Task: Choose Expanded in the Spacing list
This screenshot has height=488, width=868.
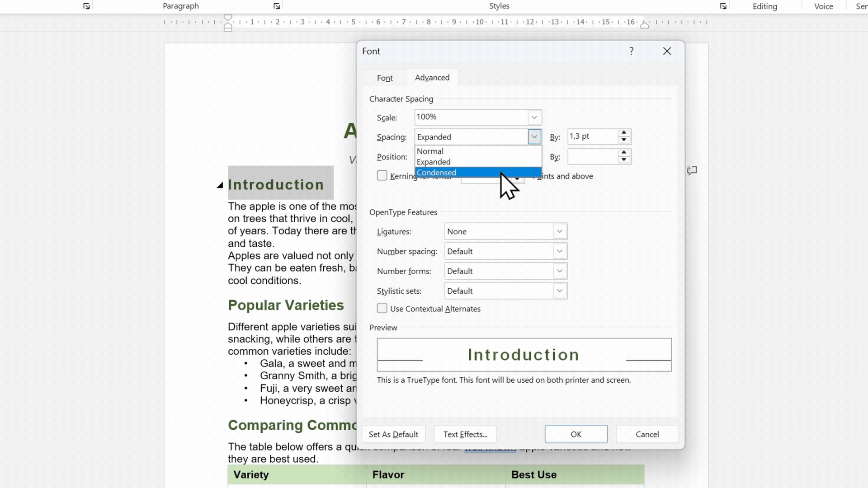Action: click(x=478, y=162)
